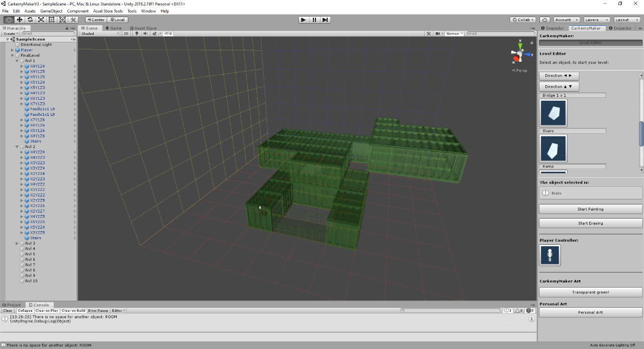644x349 pixels.
Task: Collapse the Nvl 2 tree node
Action: (x=17, y=147)
